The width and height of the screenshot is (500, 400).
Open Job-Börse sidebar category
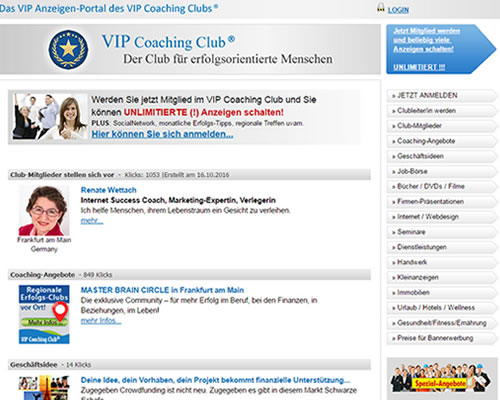[441, 171]
